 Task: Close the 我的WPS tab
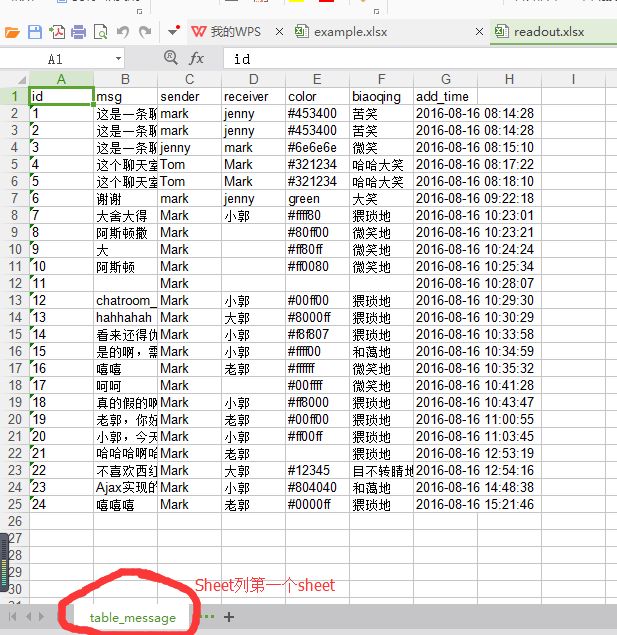(x=279, y=32)
